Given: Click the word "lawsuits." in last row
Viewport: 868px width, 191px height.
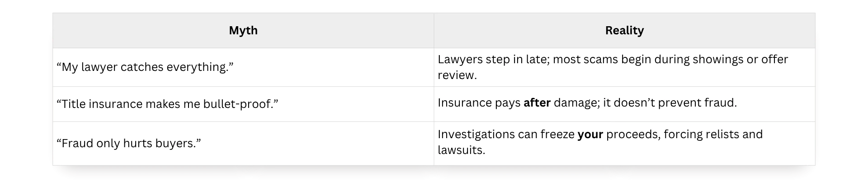Looking at the screenshot, I should point(461,150).
